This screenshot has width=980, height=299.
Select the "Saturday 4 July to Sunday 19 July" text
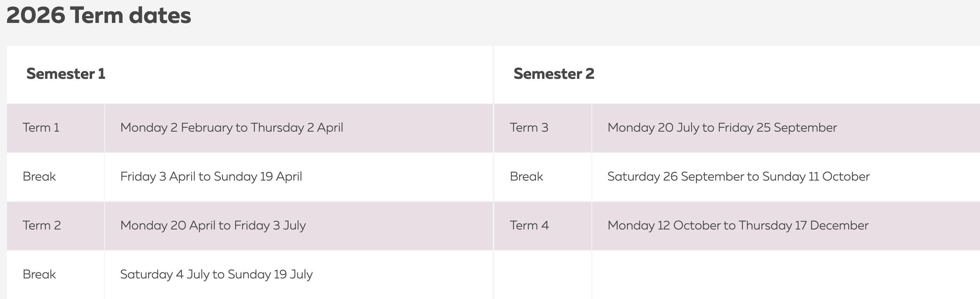(x=216, y=275)
